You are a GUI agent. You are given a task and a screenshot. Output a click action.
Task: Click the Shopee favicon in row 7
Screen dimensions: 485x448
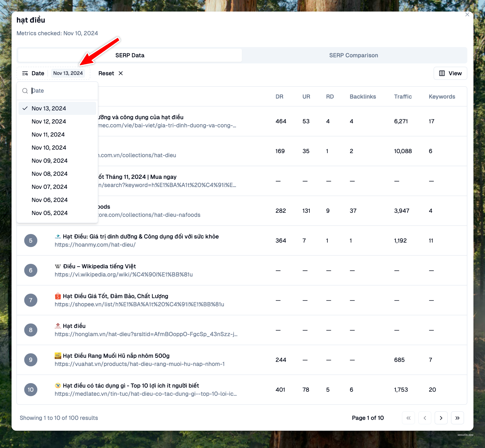pos(58,296)
